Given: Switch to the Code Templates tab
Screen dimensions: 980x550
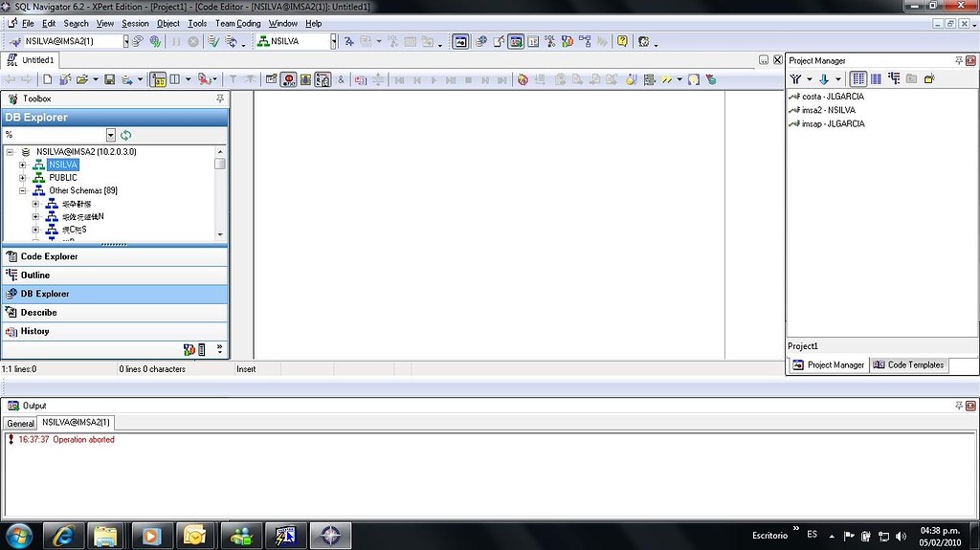Looking at the screenshot, I should pos(909,365).
